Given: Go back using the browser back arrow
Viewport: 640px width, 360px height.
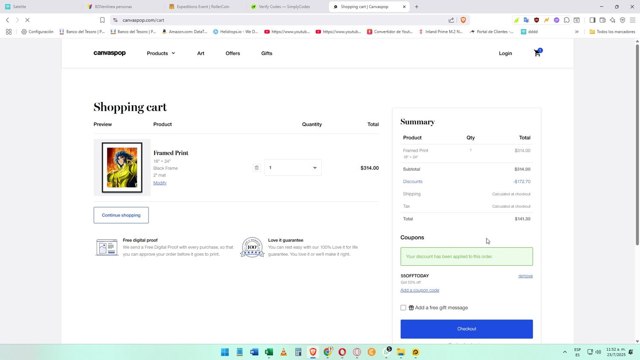Looking at the screenshot, I should [7, 20].
